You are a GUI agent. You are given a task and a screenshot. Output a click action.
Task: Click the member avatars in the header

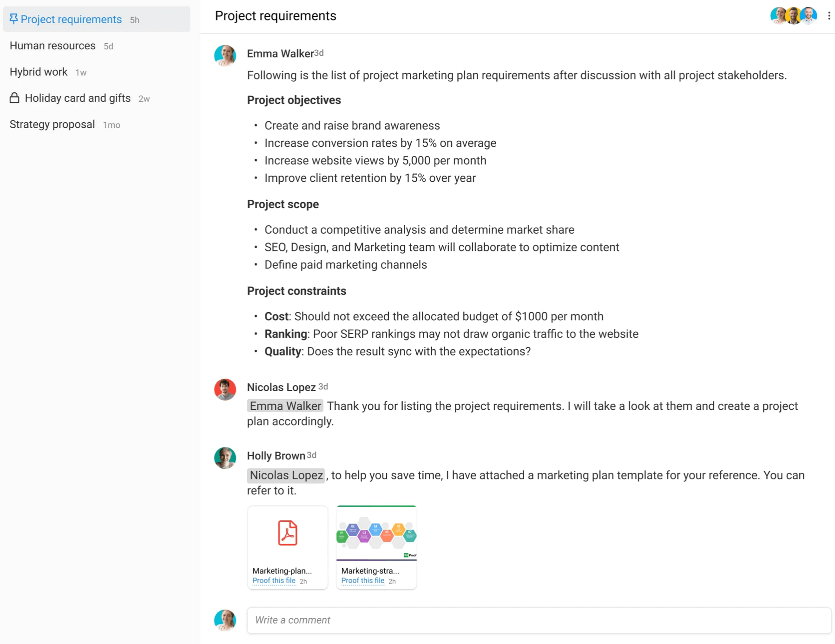point(793,16)
